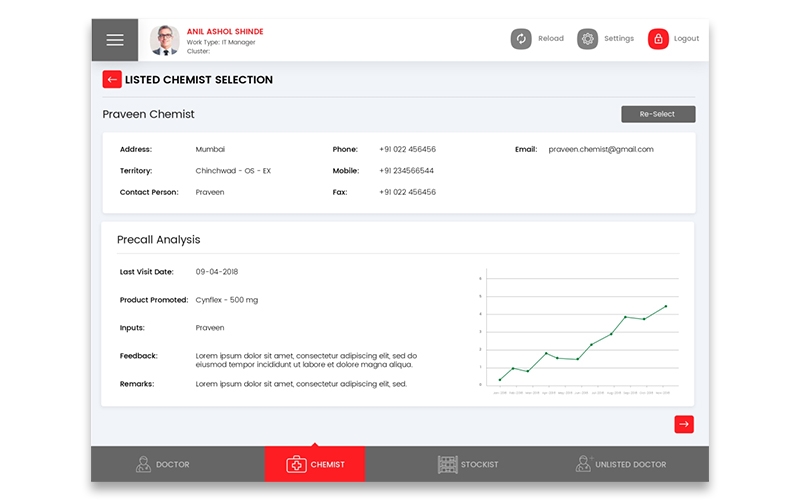Click the user profile photo
800x500 pixels.
click(x=165, y=40)
